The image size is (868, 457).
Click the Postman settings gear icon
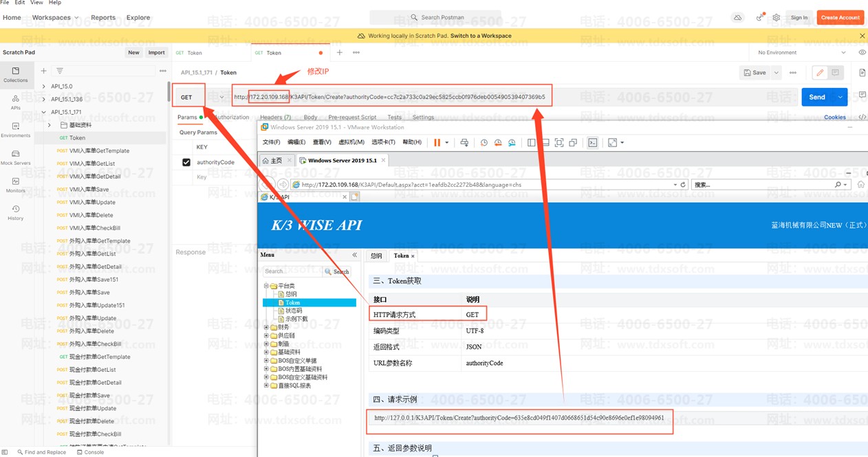(x=777, y=17)
